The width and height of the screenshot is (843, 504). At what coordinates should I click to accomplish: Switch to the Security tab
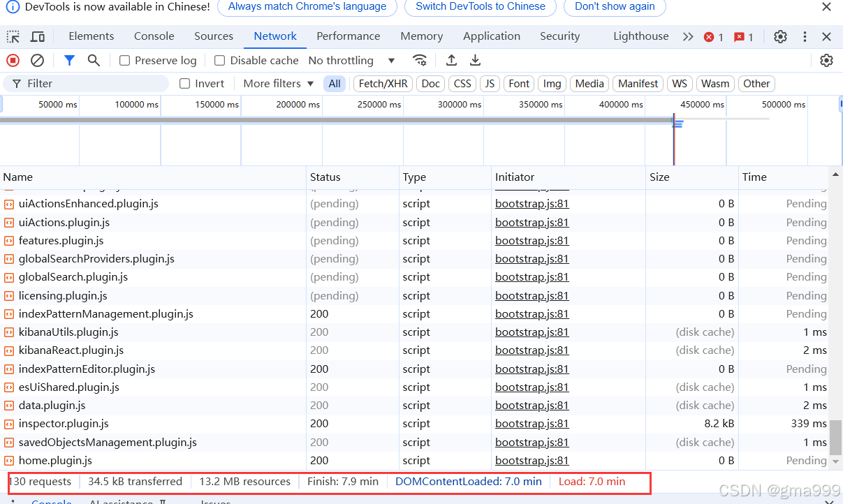[559, 36]
